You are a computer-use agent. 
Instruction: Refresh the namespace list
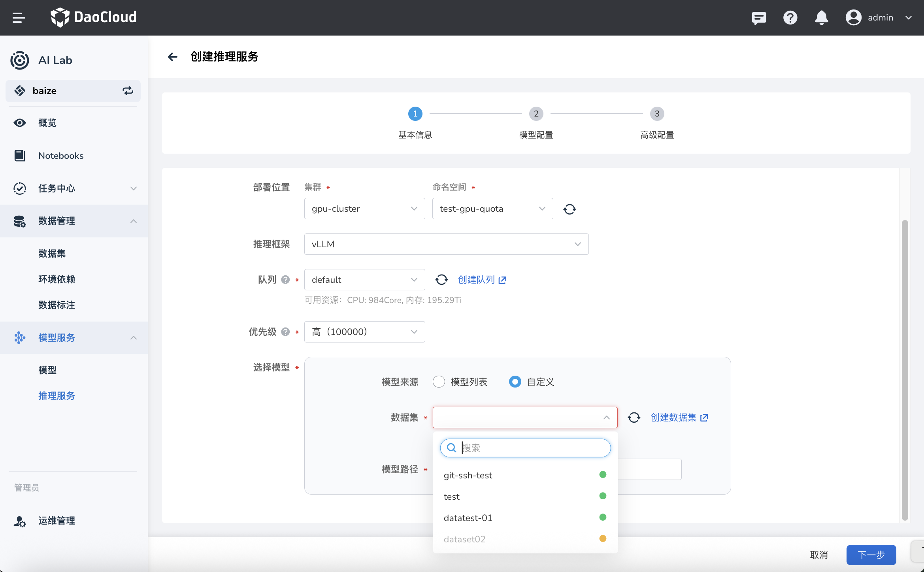[x=569, y=209]
